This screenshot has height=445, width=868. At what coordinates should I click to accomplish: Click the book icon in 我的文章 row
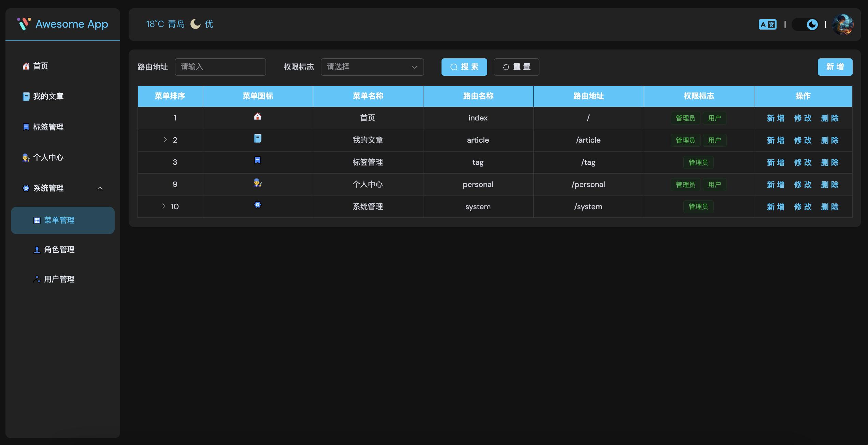(x=258, y=139)
